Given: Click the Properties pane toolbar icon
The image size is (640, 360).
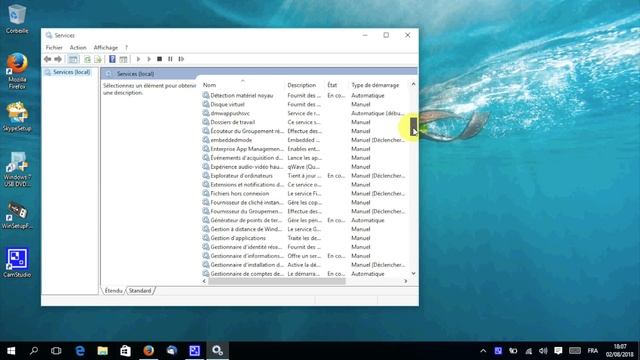Looking at the screenshot, I should point(123,59).
